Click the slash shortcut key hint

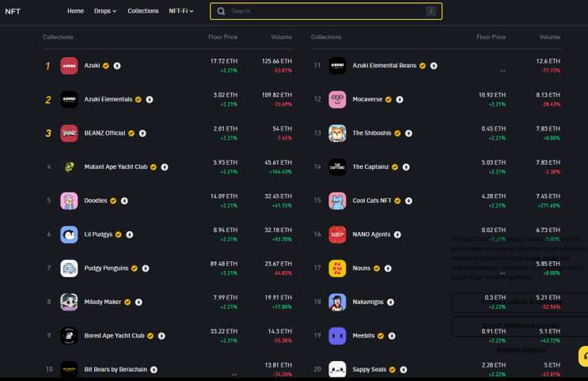(431, 11)
